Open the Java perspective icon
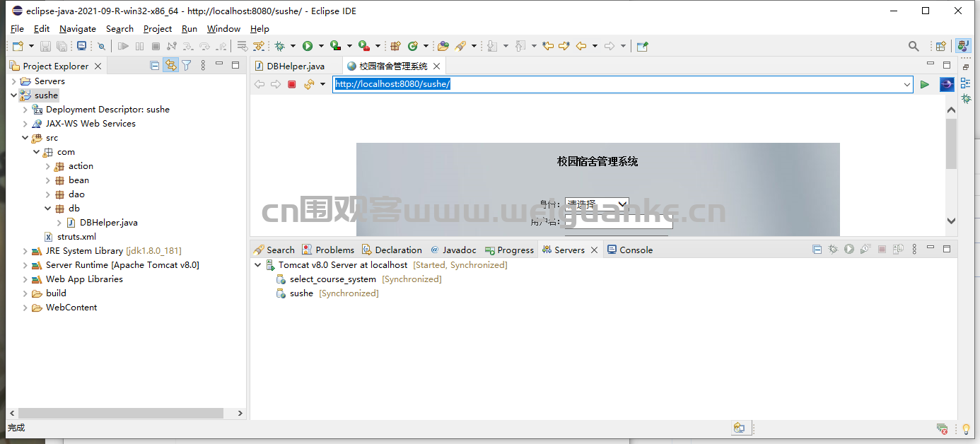This screenshot has width=980, height=444. [963, 46]
